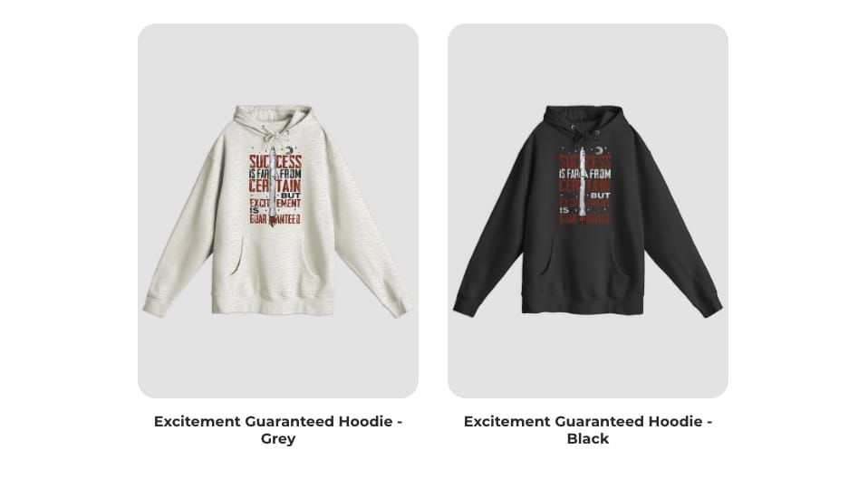Click the kangaroo pocket of the grey hoodie

[275, 261]
